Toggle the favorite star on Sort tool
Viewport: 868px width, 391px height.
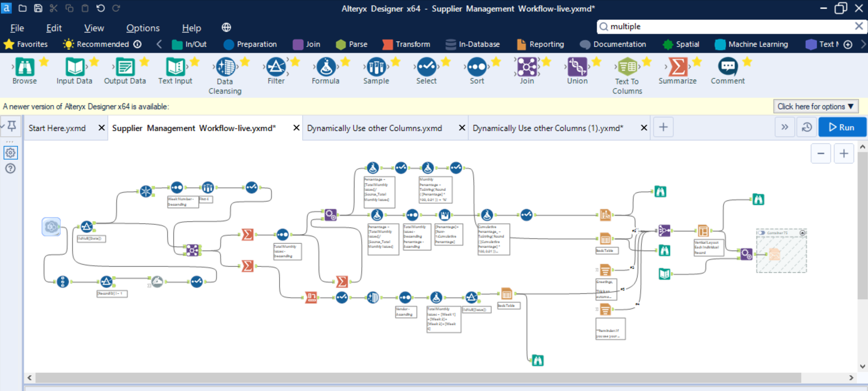pos(496,62)
